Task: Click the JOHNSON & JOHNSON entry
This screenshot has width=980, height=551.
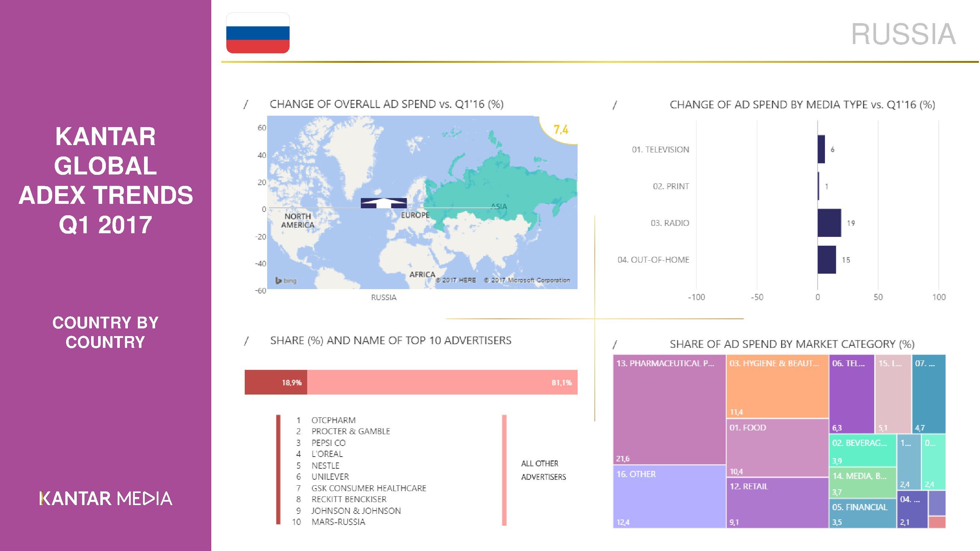Action: click(x=356, y=511)
